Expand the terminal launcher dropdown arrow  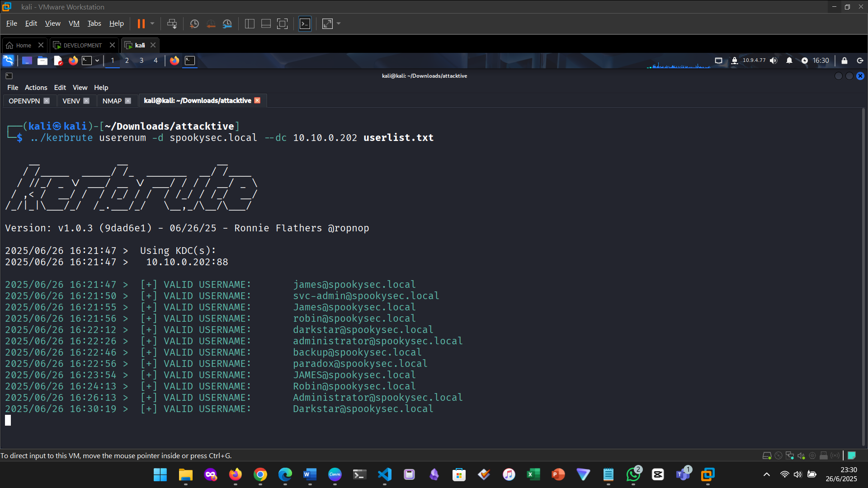(x=97, y=61)
